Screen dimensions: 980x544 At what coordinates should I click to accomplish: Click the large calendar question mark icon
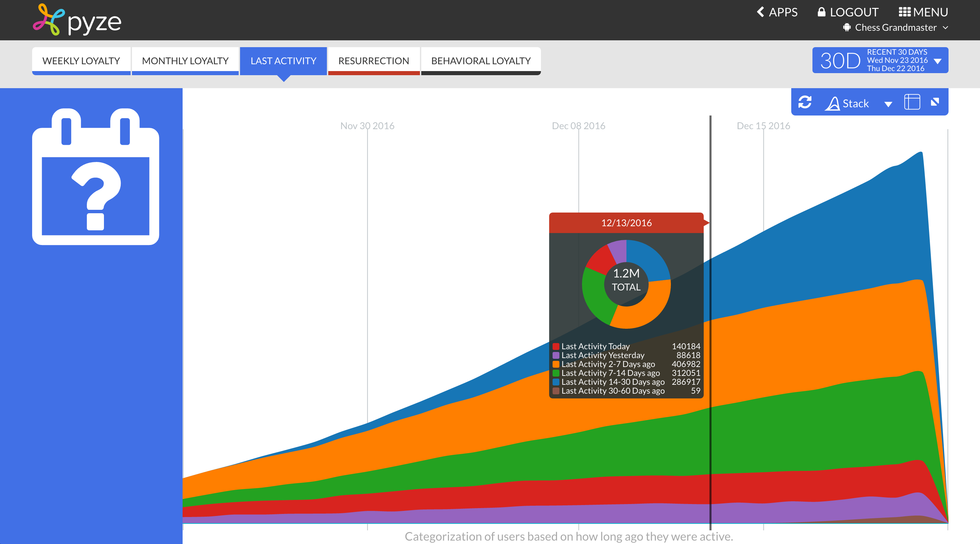(x=95, y=177)
